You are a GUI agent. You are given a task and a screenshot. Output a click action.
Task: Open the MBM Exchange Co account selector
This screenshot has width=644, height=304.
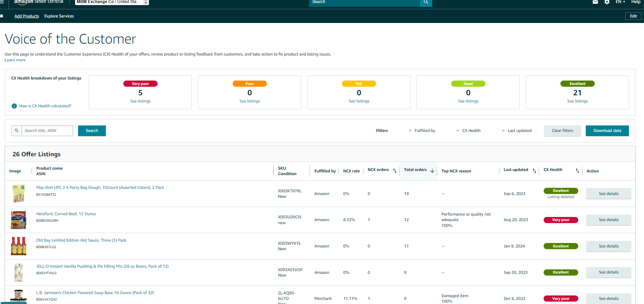coord(112,2)
